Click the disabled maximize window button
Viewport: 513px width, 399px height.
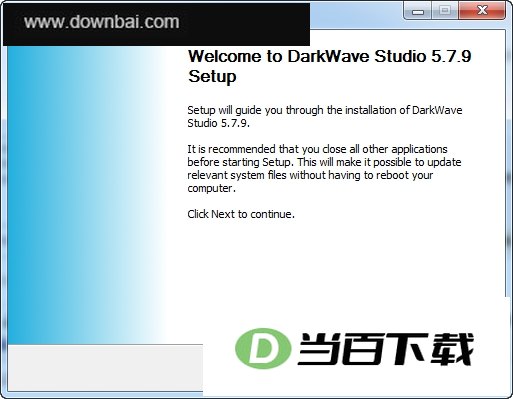click(445, 11)
